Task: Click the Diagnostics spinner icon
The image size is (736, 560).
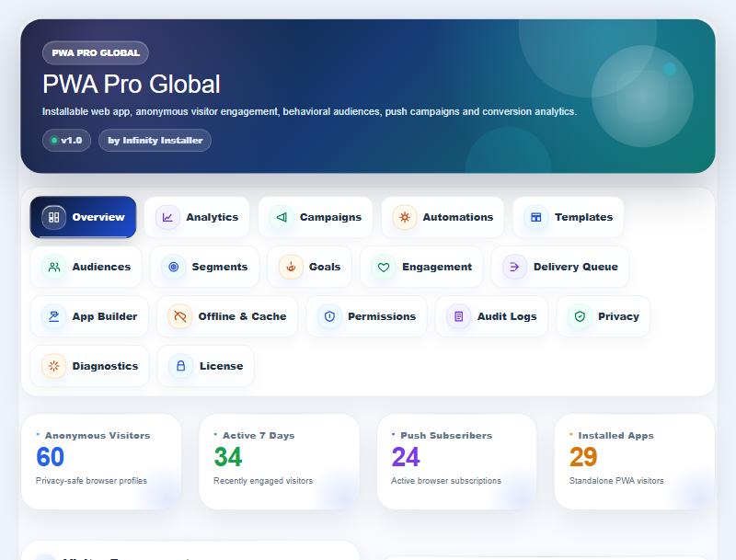Action: tap(54, 366)
